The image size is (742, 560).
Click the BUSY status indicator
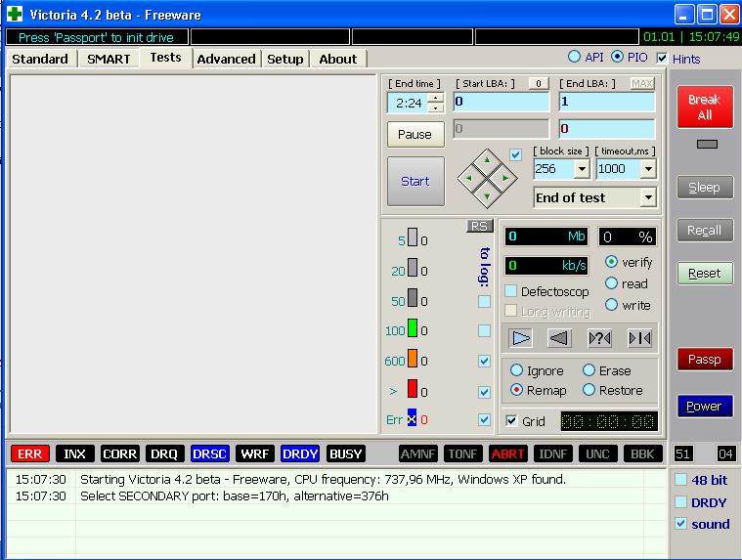pyautogui.click(x=345, y=454)
